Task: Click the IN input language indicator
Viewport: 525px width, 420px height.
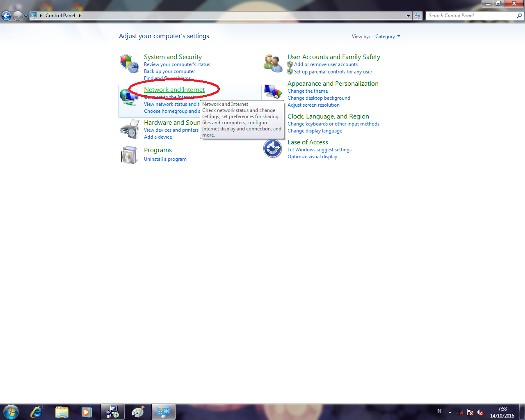Action: click(438, 411)
